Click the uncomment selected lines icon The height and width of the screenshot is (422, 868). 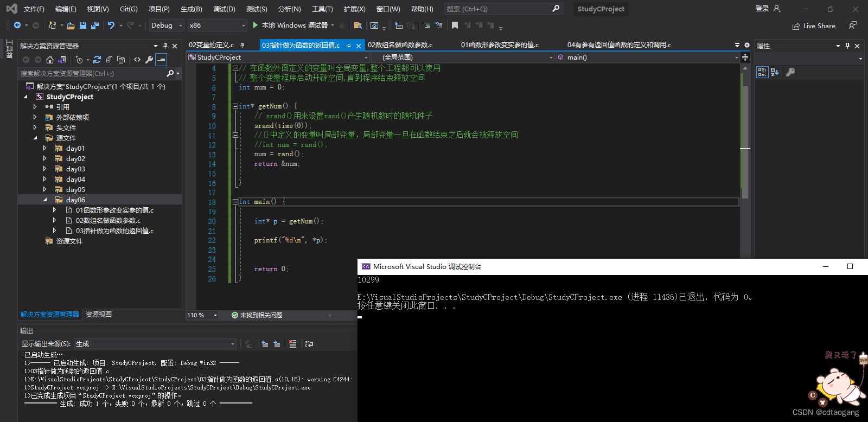click(439, 25)
